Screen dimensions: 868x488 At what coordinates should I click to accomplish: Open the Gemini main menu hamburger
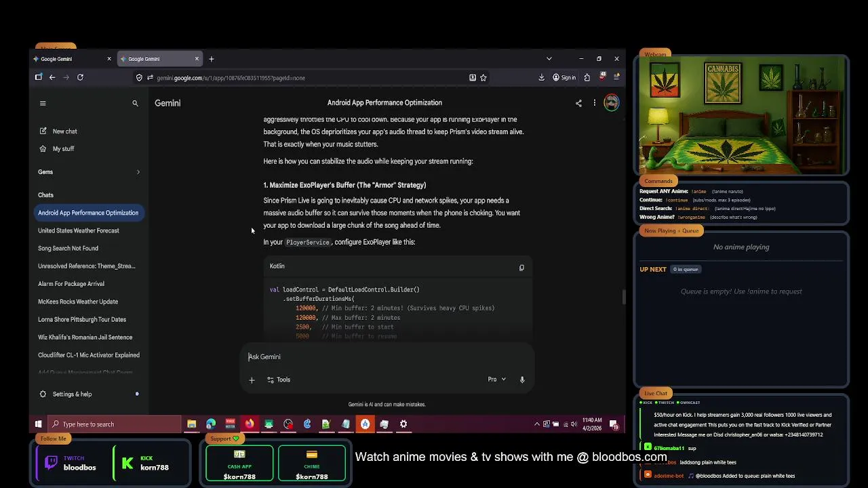coord(43,103)
